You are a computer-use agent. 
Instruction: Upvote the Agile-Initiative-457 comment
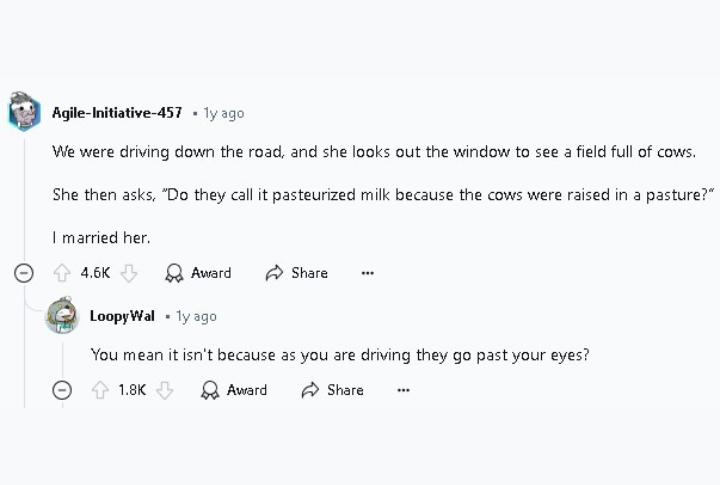(62, 273)
